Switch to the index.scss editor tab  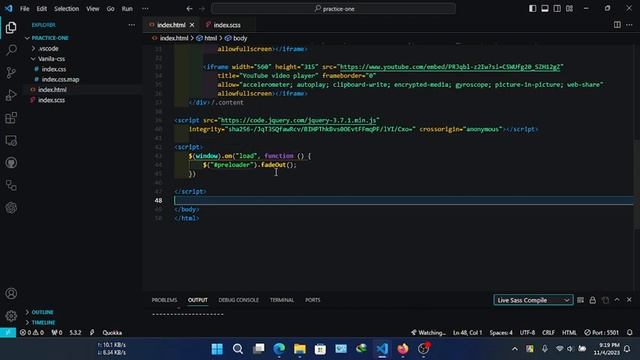click(227, 25)
